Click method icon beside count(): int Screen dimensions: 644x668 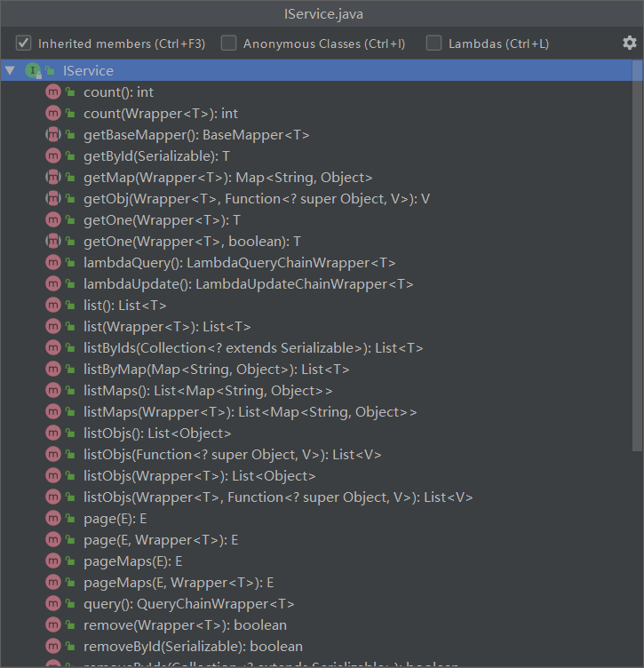[x=53, y=92]
